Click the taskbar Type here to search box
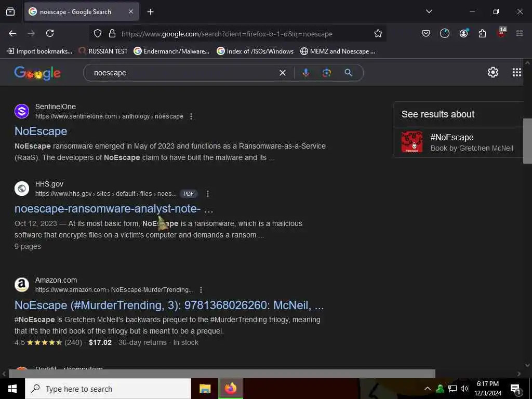 point(108,389)
